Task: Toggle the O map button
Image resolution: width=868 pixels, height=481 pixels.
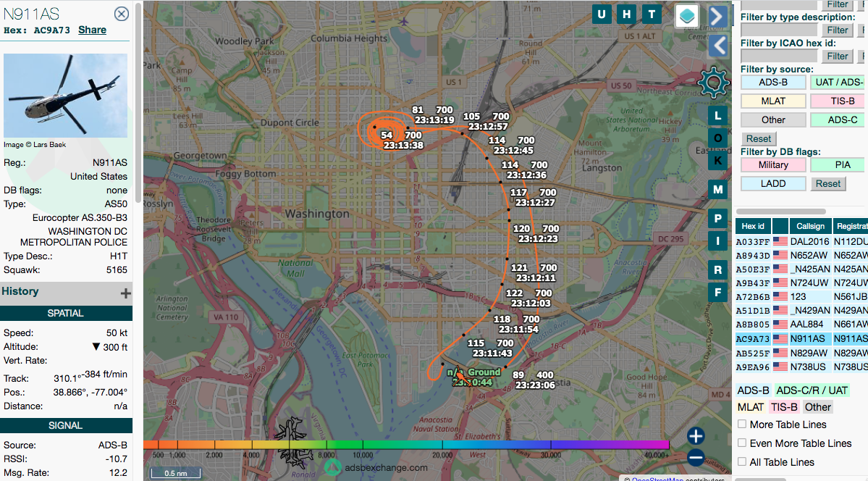Action: [x=718, y=138]
